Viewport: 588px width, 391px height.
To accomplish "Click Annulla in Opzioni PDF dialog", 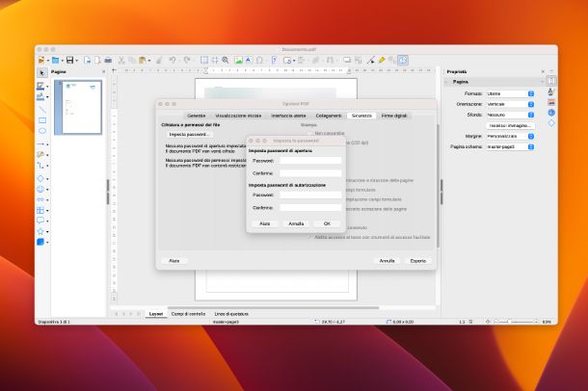I will [x=387, y=261].
